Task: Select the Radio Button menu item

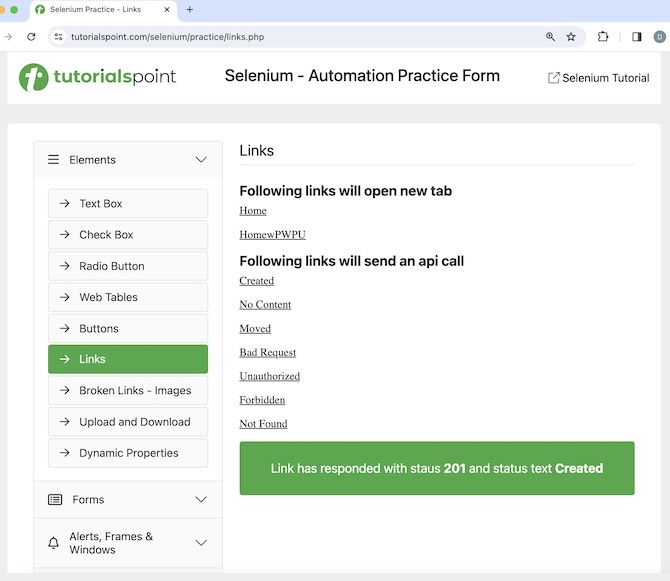Action: 128,266
